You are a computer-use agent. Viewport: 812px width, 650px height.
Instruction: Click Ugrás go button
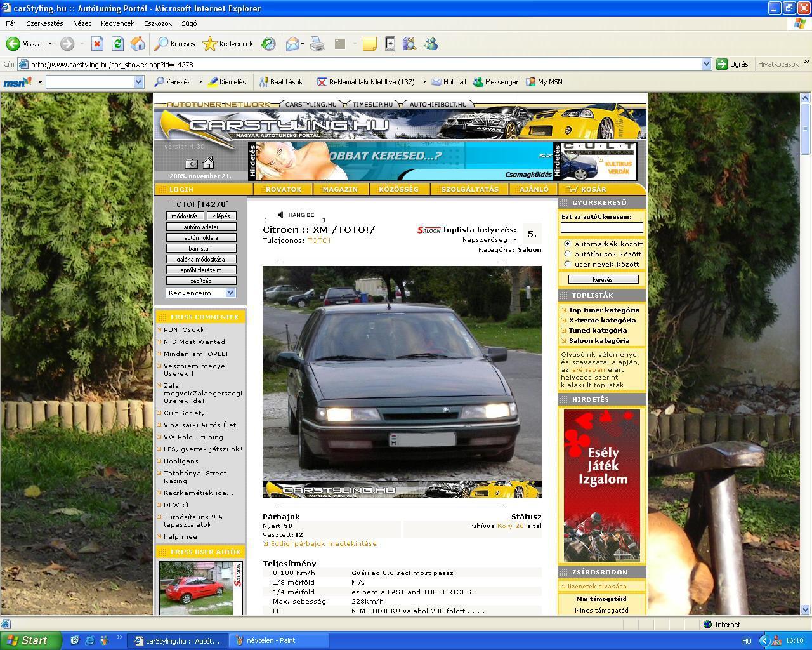pos(732,64)
